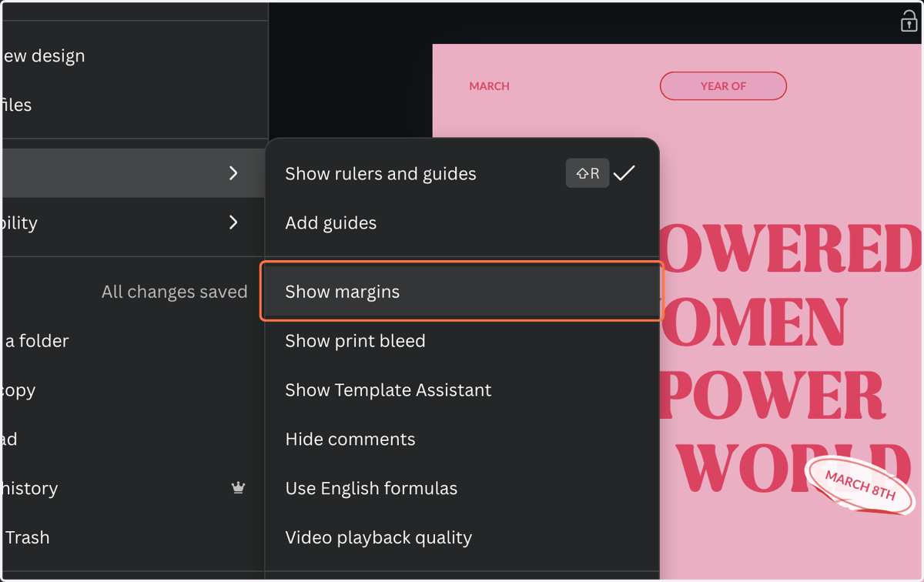
Task: Click the Trash menu item
Action: [134, 537]
